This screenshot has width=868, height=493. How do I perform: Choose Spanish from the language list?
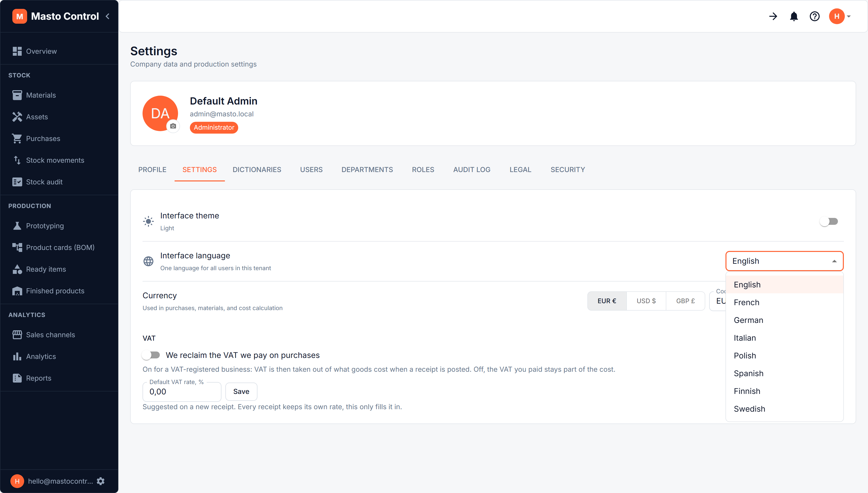click(x=784, y=373)
